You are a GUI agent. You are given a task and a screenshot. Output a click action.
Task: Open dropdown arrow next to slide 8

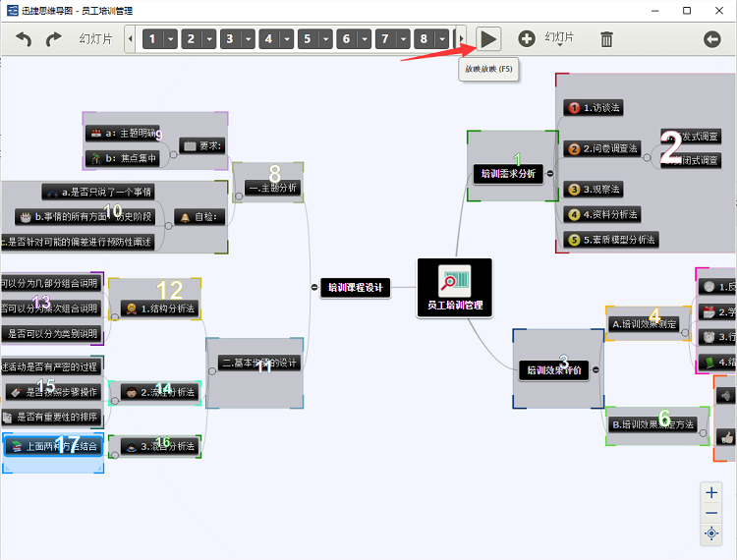pos(442,39)
